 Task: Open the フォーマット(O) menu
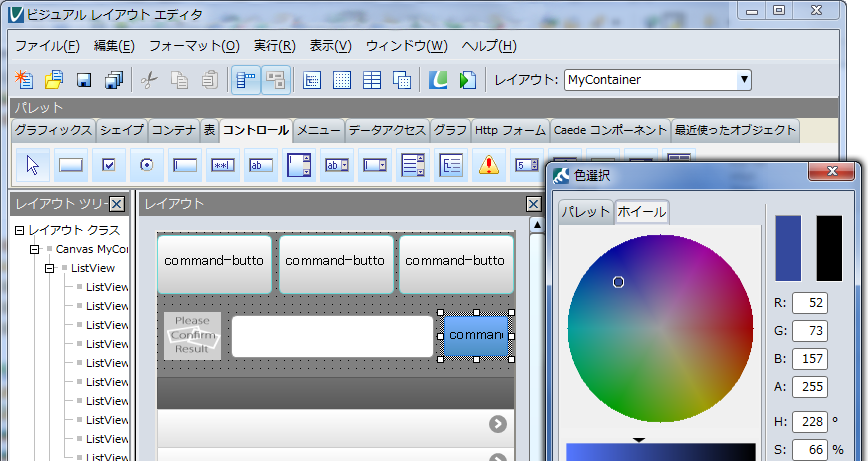[194, 46]
